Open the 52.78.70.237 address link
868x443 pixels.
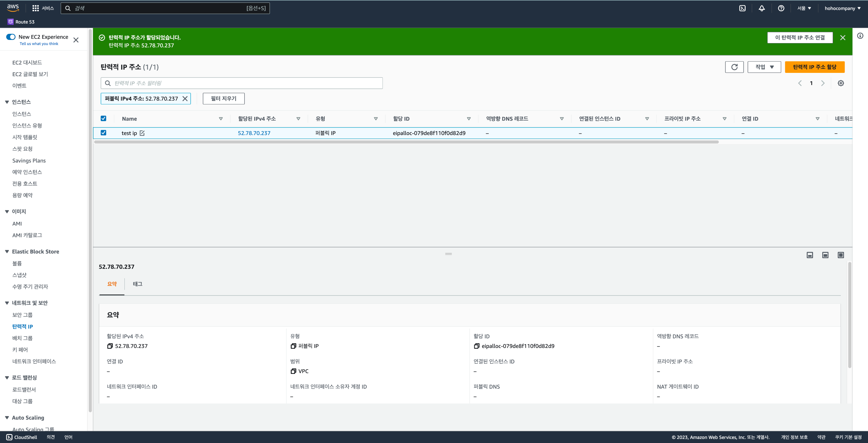[x=254, y=133]
